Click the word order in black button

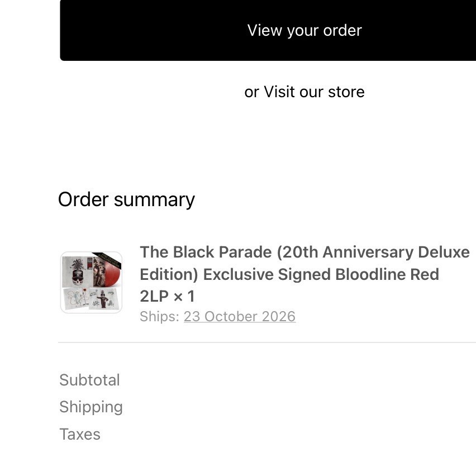(x=342, y=30)
